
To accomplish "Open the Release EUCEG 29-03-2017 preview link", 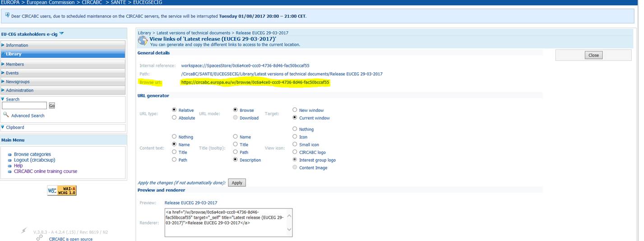I will pyautogui.click(x=191, y=203).
